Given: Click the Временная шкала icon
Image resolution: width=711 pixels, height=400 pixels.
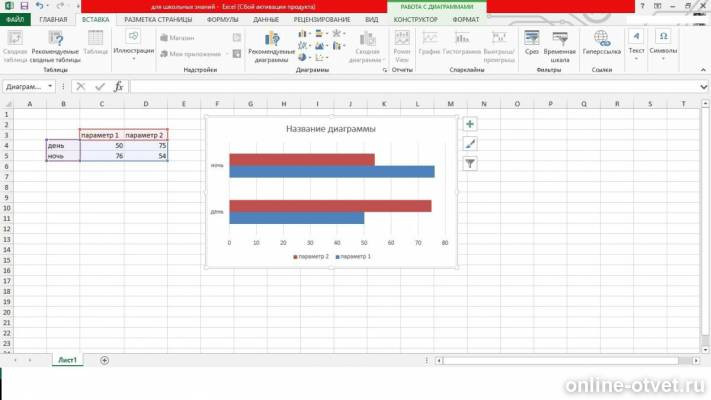Looking at the screenshot, I should click(x=560, y=47).
